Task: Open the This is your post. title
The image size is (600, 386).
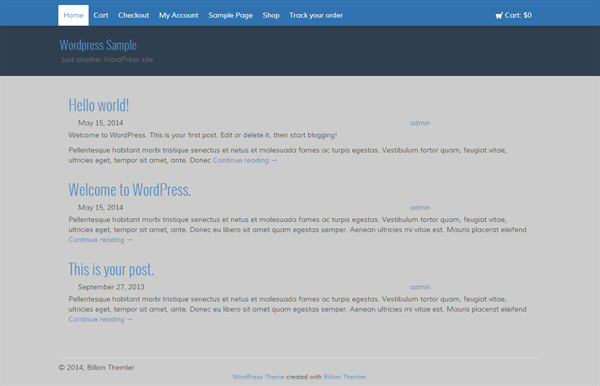Action: click(111, 269)
